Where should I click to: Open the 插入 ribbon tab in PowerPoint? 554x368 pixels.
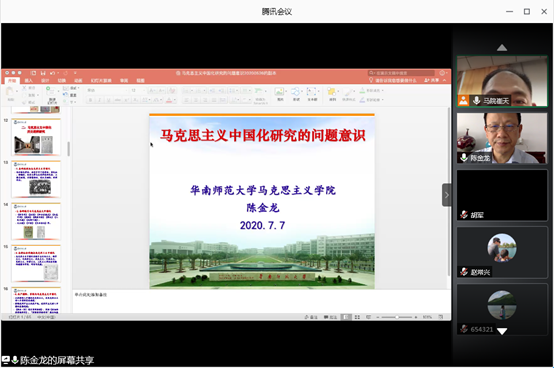click(29, 81)
